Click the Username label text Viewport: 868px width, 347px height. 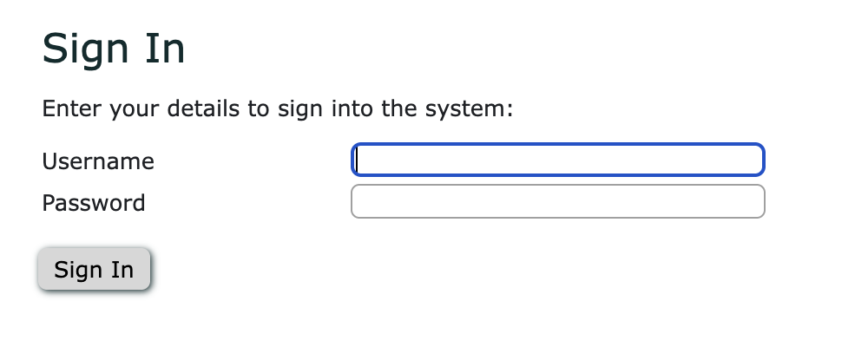(98, 161)
